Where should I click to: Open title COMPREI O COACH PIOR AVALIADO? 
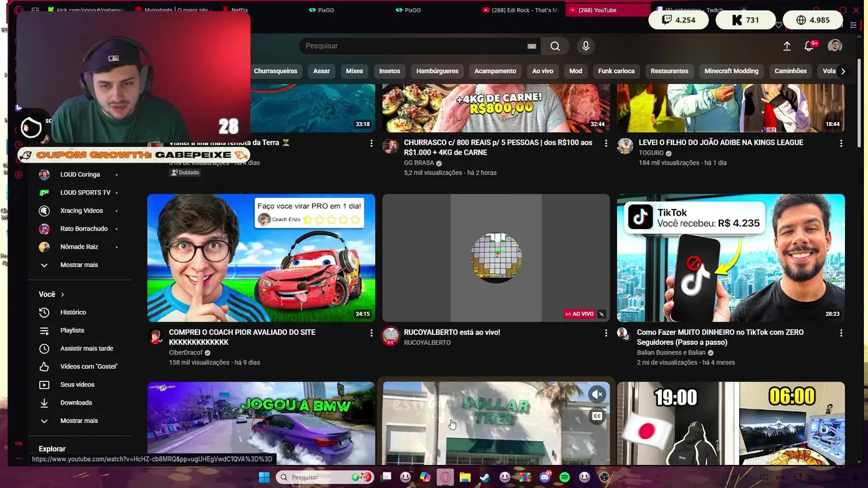pyautogui.click(x=242, y=337)
